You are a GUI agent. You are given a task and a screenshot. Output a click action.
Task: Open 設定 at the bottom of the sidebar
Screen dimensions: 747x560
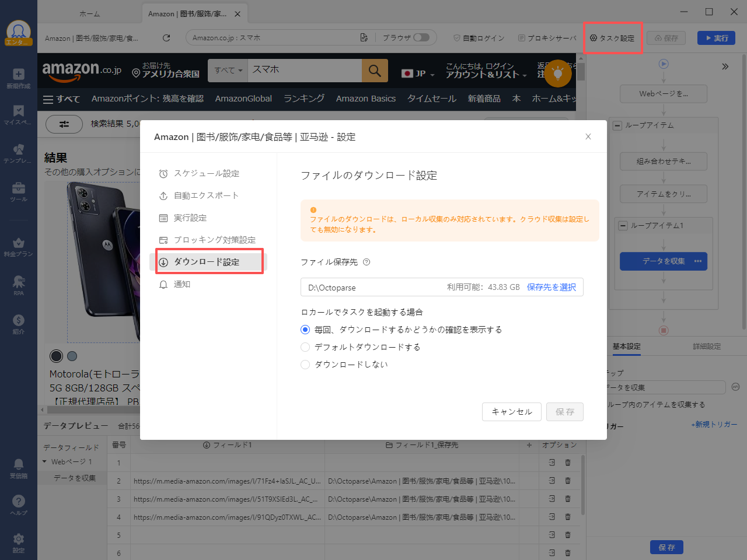[x=18, y=541]
